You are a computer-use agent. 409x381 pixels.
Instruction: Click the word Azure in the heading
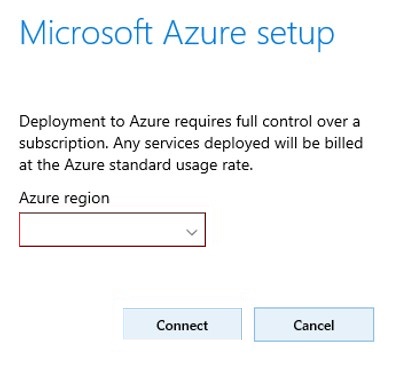(x=205, y=33)
